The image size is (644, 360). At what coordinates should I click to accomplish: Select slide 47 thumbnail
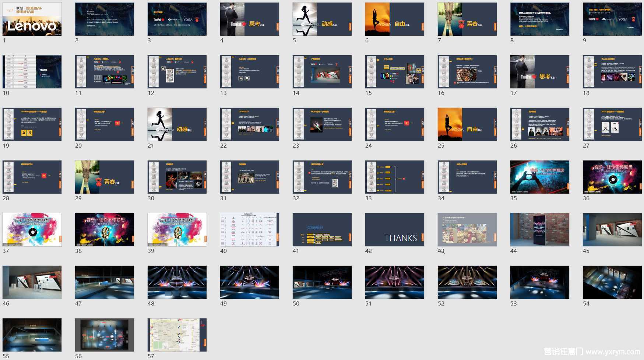point(105,282)
